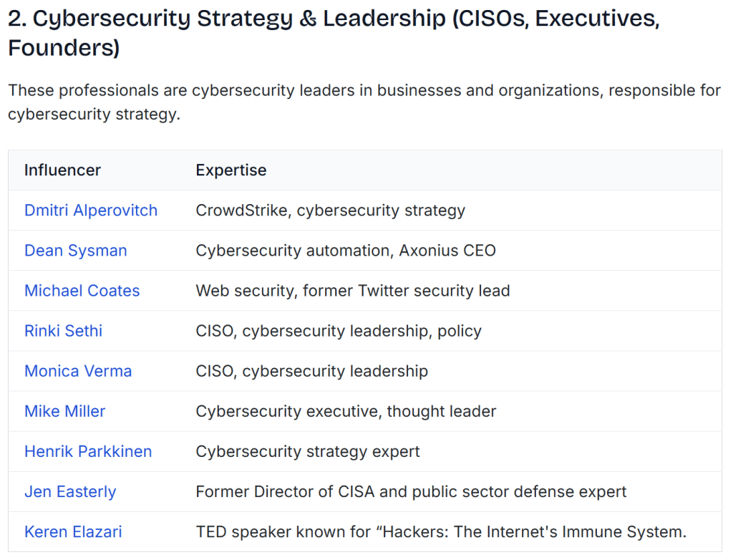Click the 'Former Director of CISA' description
Screen dimensions: 733x560
[x=411, y=492]
